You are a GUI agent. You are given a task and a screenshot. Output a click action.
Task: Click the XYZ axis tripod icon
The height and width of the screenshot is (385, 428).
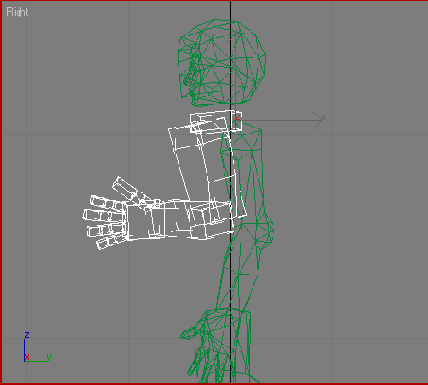click(x=37, y=347)
